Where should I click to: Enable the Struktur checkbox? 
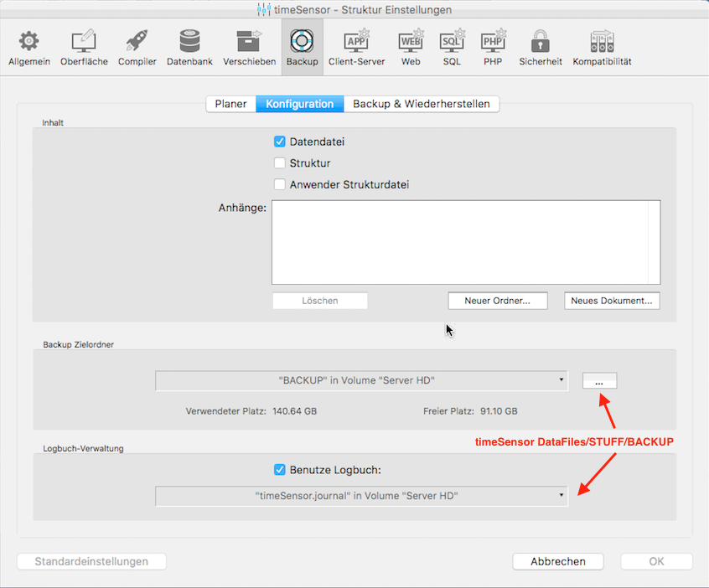279,163
